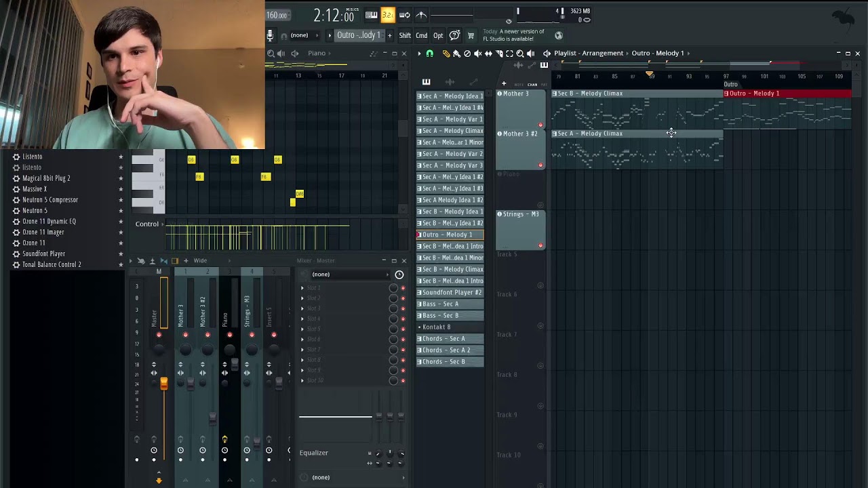Open the pattern selector Outro Melody 1
This screenshot has width=868, height=488.
(359, 35)
